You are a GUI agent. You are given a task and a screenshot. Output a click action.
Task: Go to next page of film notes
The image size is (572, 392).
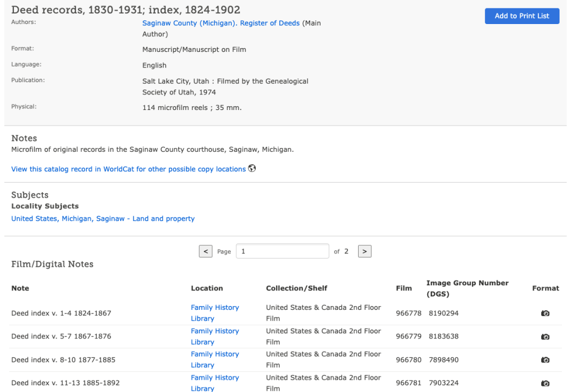364,252
